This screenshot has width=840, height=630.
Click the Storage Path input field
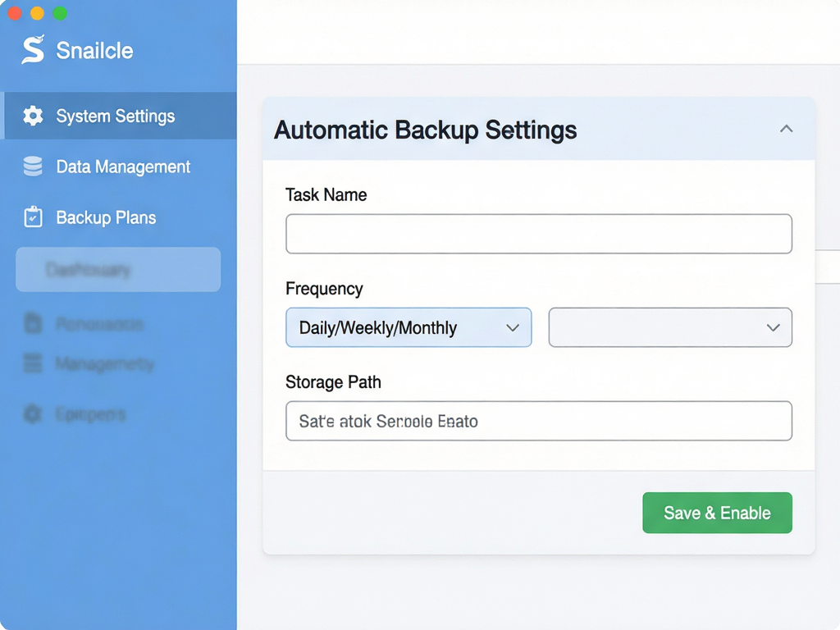539,421
